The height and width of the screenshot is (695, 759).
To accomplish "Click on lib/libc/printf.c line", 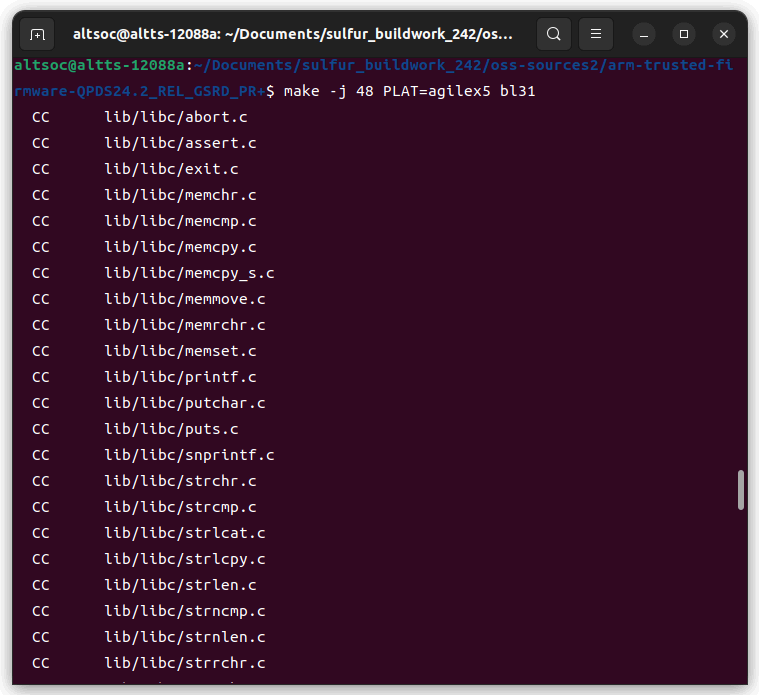I will 180,377.
